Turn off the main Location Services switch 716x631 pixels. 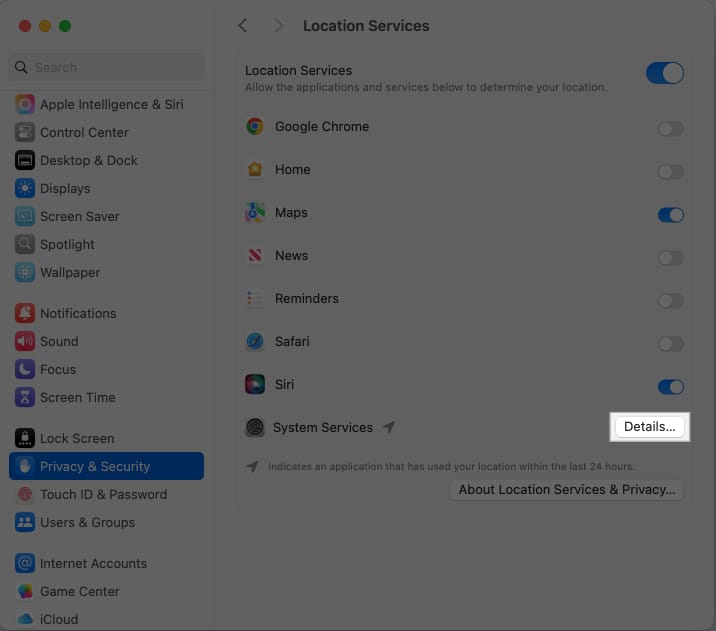664,73
